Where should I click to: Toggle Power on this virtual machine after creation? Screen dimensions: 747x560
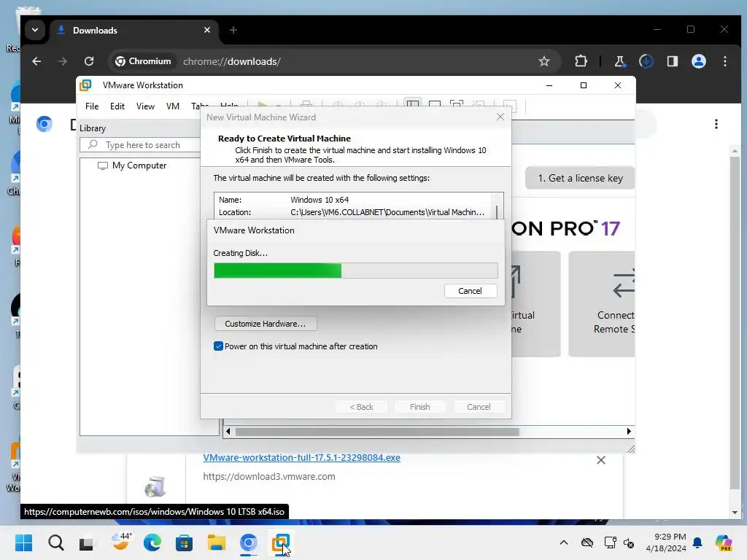tap(218, 346)
